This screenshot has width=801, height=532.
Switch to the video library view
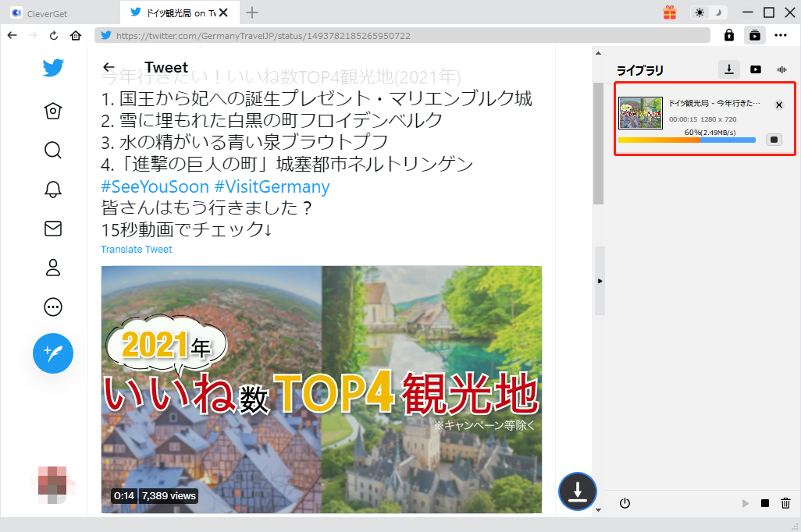coord(756,69)
